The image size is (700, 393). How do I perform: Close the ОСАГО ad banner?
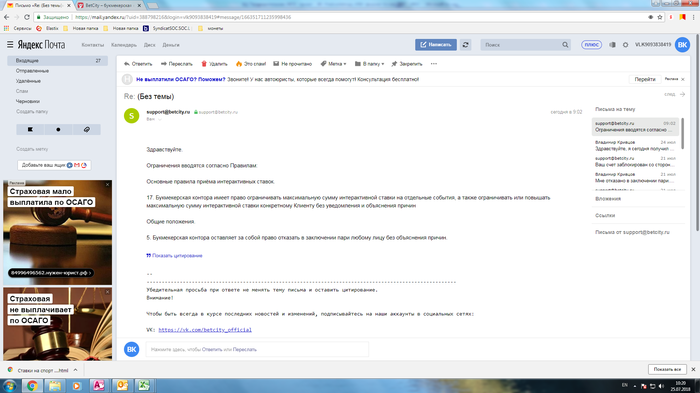pos(683,79)
